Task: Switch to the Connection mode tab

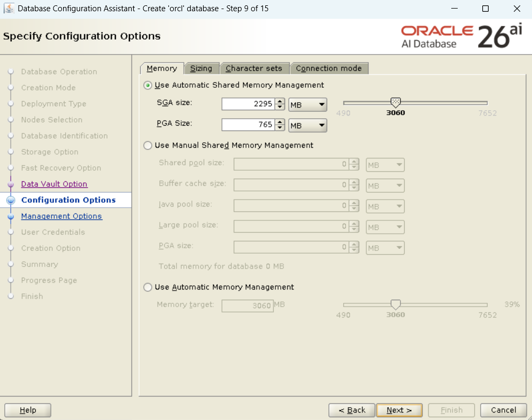Action: pos(329,68)
